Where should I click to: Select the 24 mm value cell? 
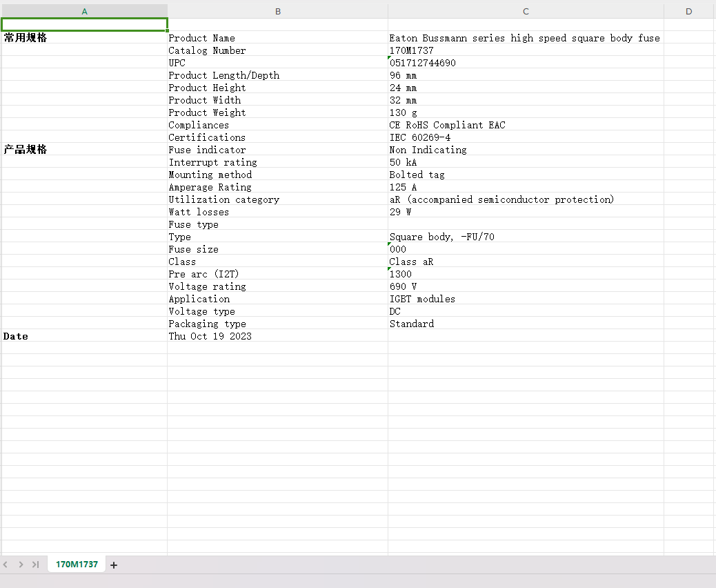(526, 87)
